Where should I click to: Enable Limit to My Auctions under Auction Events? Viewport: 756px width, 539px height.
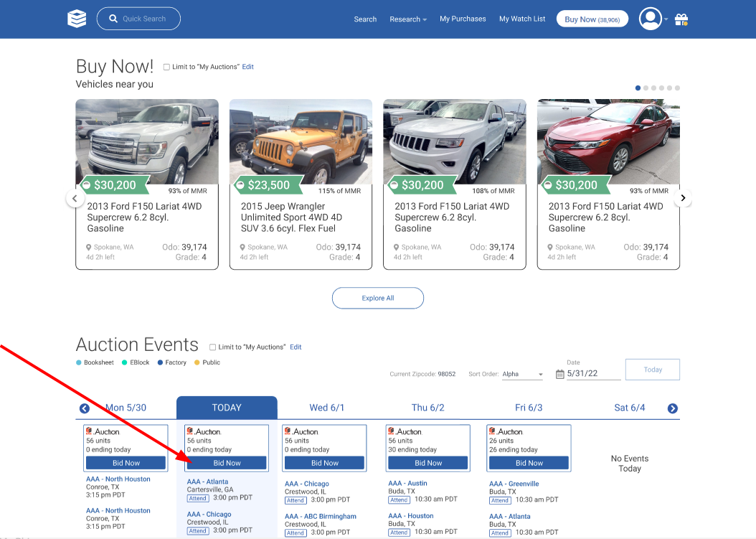pos(212,347)
